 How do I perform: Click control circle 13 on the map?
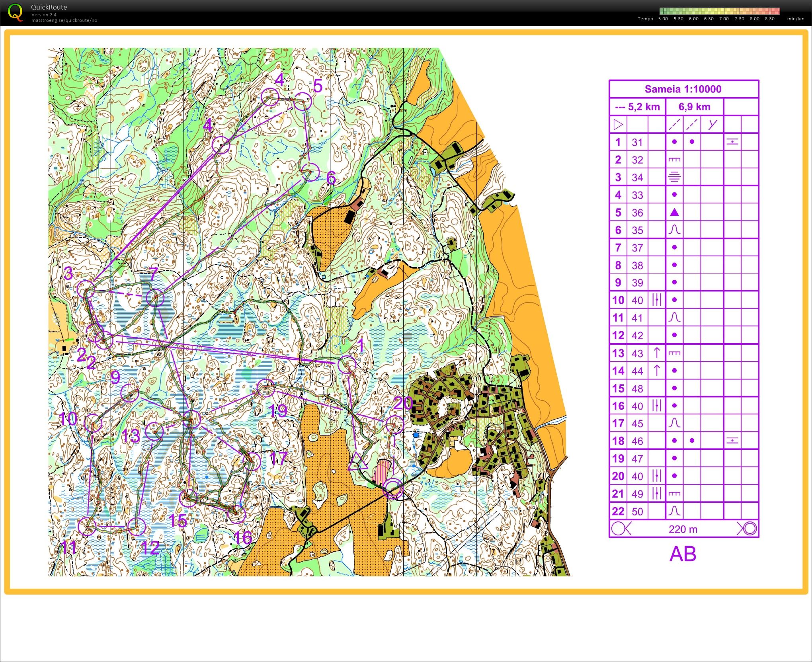coord(154,431)
